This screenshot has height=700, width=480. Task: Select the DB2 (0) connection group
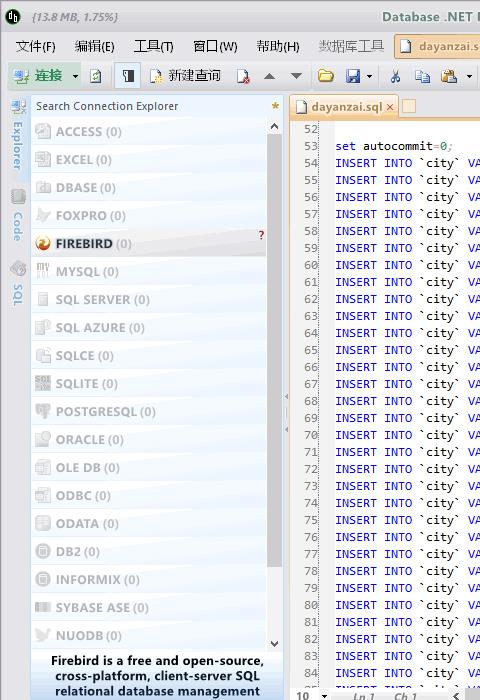click(149, 552)
